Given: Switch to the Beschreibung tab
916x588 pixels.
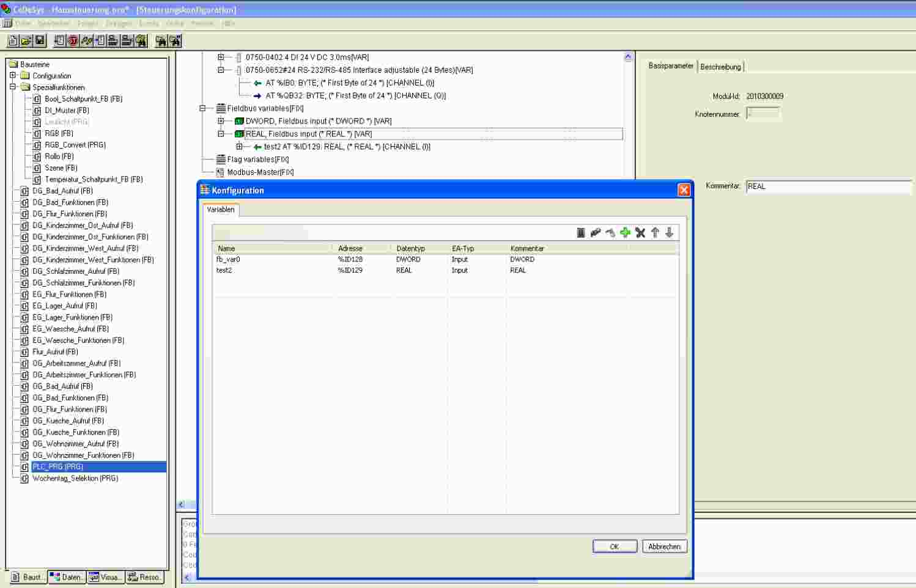Looking at the screenshot, I should (x=720, y=67).
